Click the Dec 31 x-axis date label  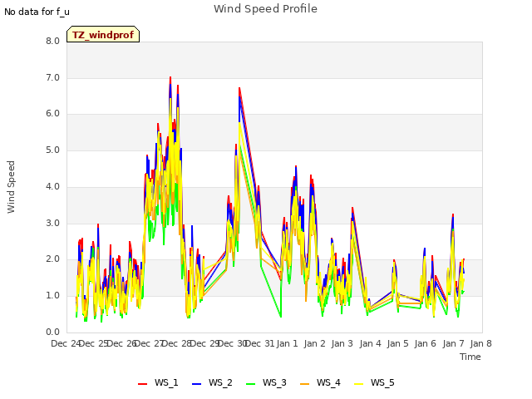[x=259, y=343]
